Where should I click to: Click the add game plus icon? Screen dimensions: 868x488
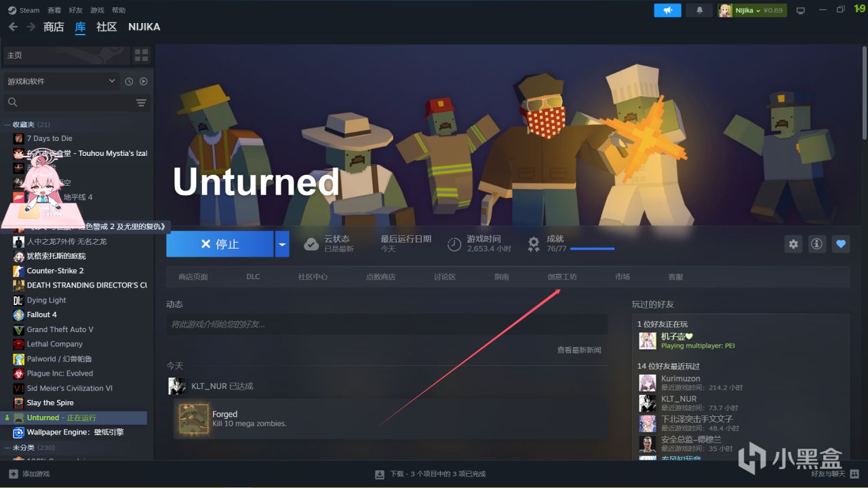pos(14,474)
